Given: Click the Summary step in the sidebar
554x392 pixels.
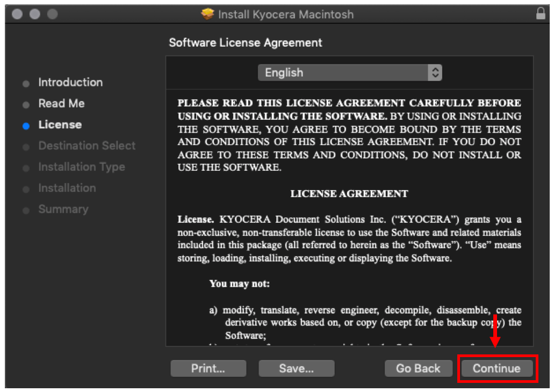Looking at the screenshot, I should pyautogui.click(x=63, y=209).
